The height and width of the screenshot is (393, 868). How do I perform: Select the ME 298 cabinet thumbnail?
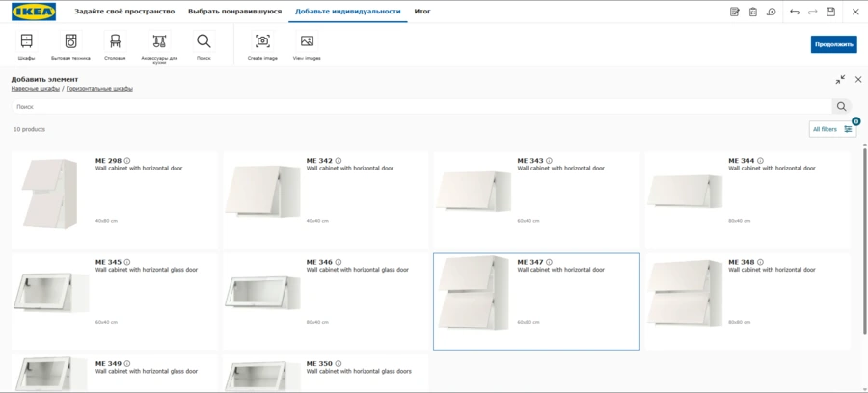coord(50,194)
